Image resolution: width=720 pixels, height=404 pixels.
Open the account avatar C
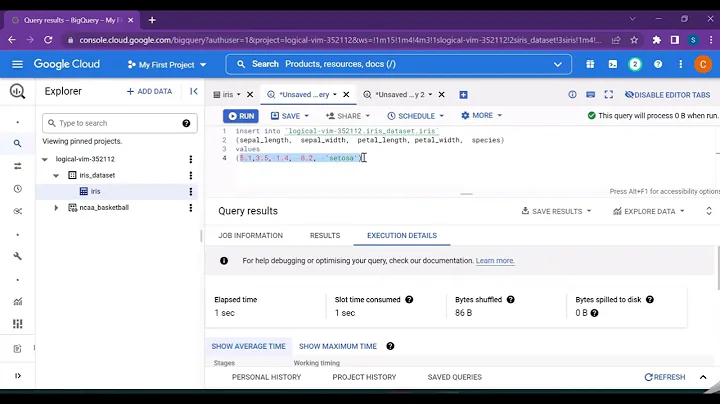click(703, 64)
